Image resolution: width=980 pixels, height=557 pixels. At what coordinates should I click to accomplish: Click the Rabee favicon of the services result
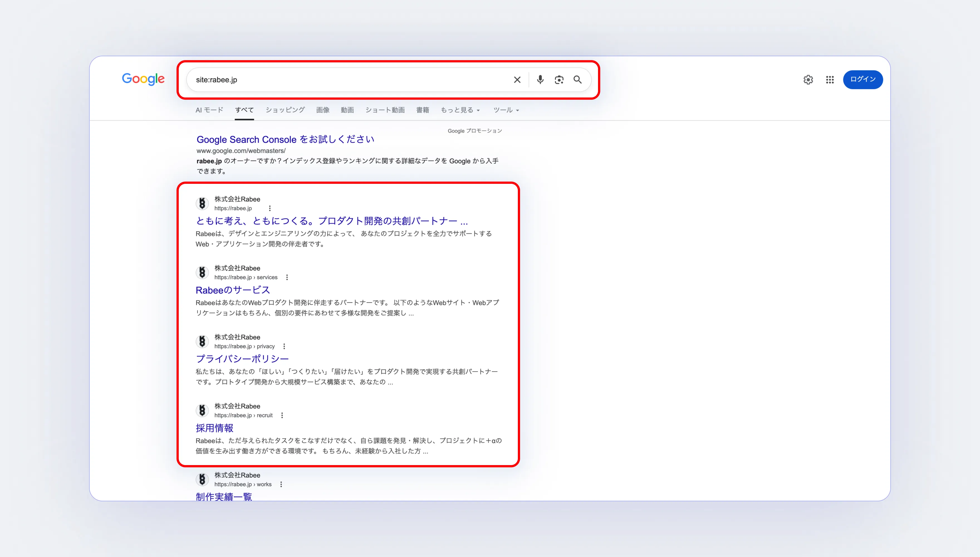pos(202,272)
